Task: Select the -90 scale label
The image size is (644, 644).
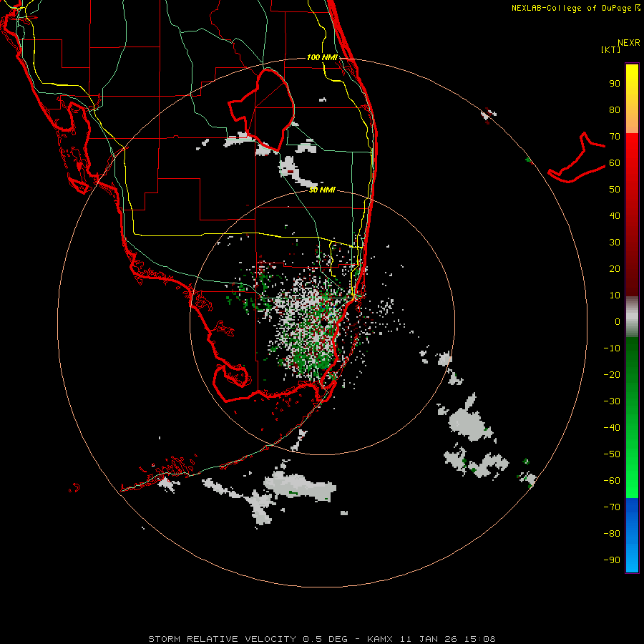Action: (612, 560)
